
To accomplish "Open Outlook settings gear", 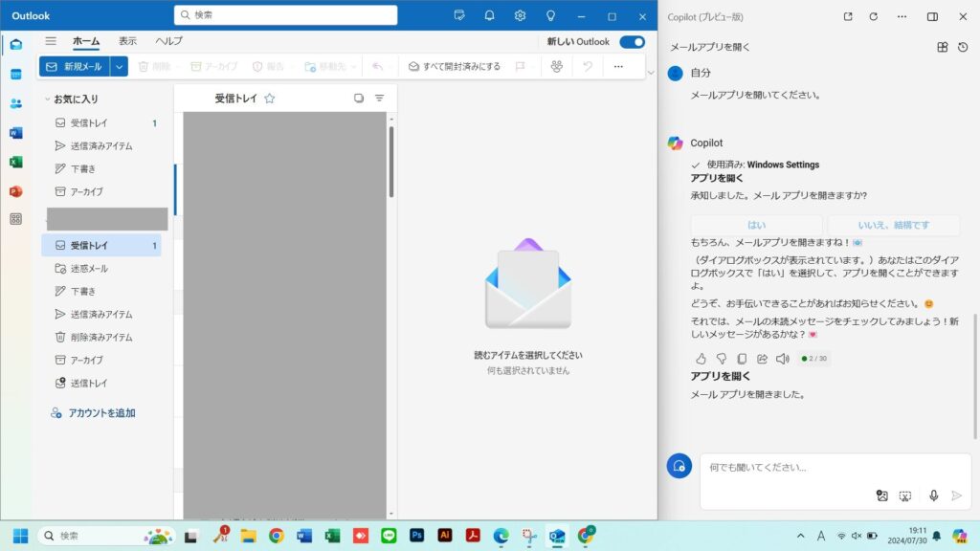I will (x=520, y=15).
